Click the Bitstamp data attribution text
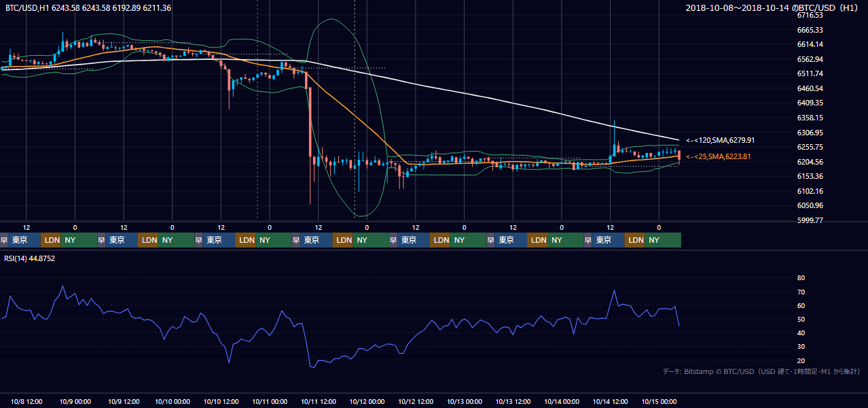The height and width of the screenshot is (408, 868). (x=761, y=371)
